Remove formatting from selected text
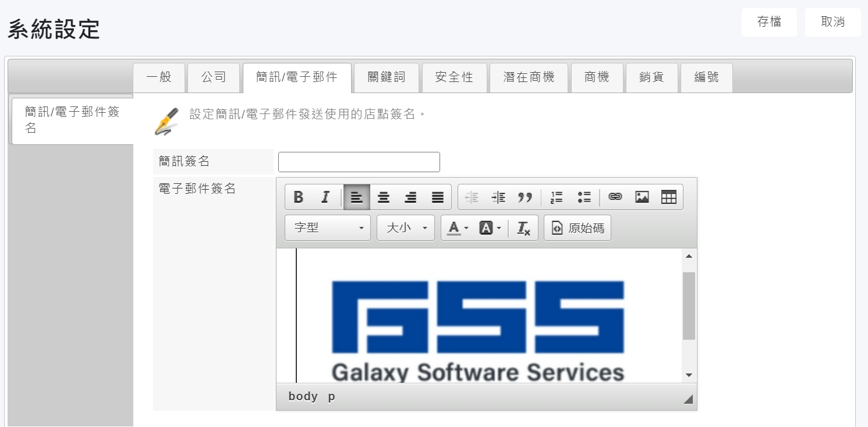The height and width of the screenshot is (427, 868). click(x=524, y=228)
